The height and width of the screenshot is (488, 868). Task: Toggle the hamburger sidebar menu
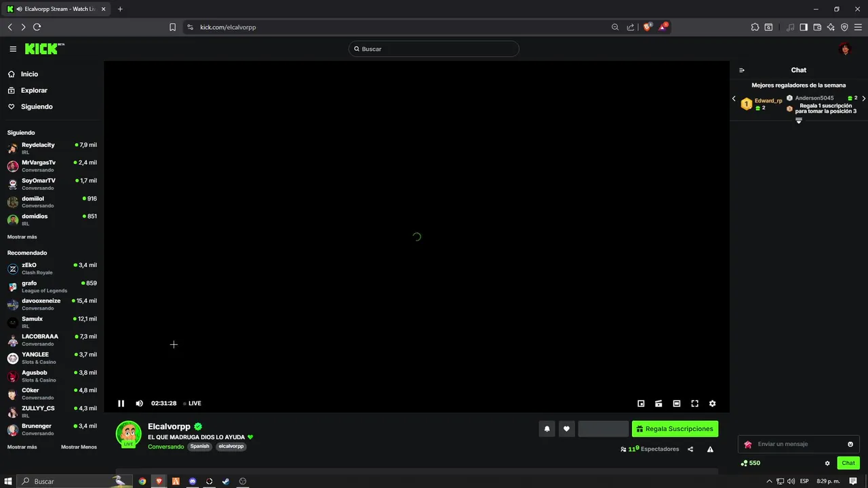click(13, 49)
